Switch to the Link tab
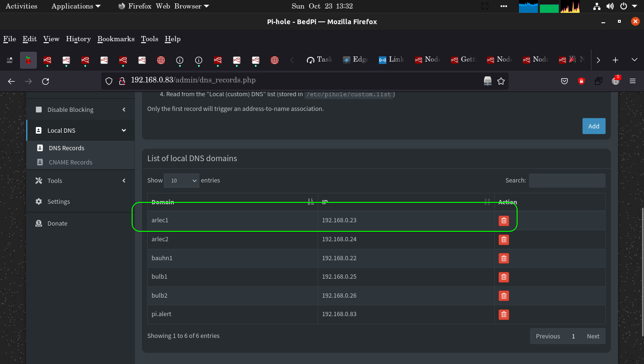Viewport: 644px width, 364px height. coord(391,60)
